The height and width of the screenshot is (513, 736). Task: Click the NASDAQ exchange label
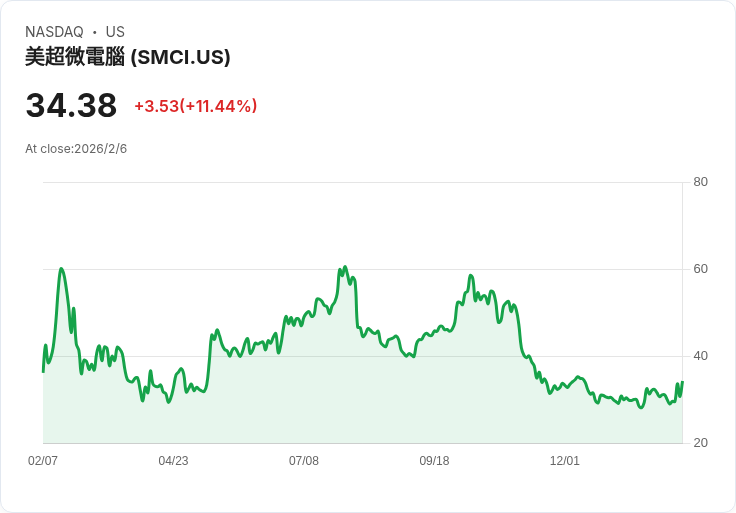tap(54, 32)
